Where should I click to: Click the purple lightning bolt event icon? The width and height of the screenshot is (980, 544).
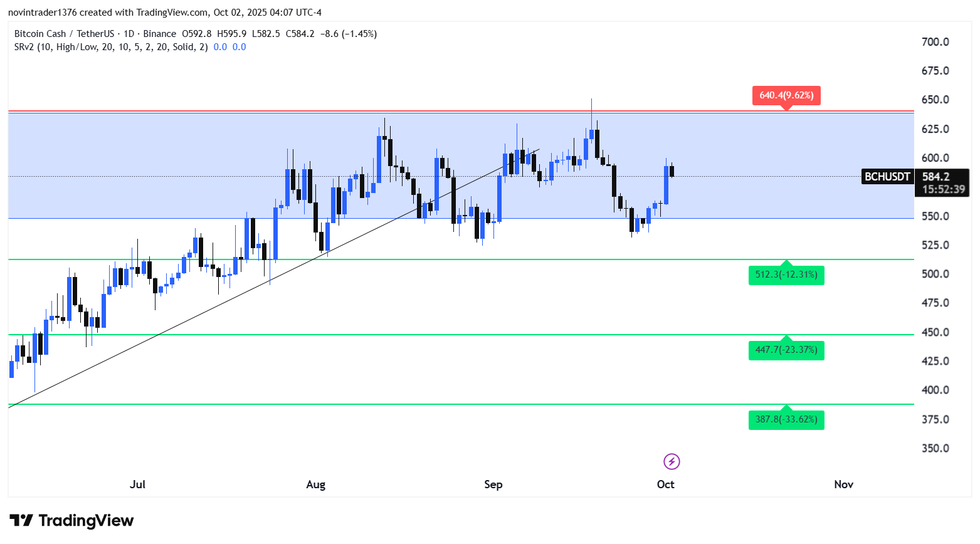click(672, 462)
